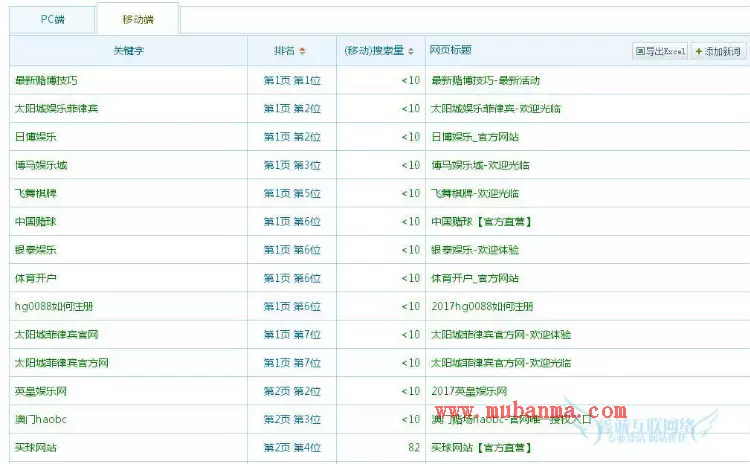Open page title 2017英皇娱乐网
Screen dimensions: 750x464
[x=469, y=391]
